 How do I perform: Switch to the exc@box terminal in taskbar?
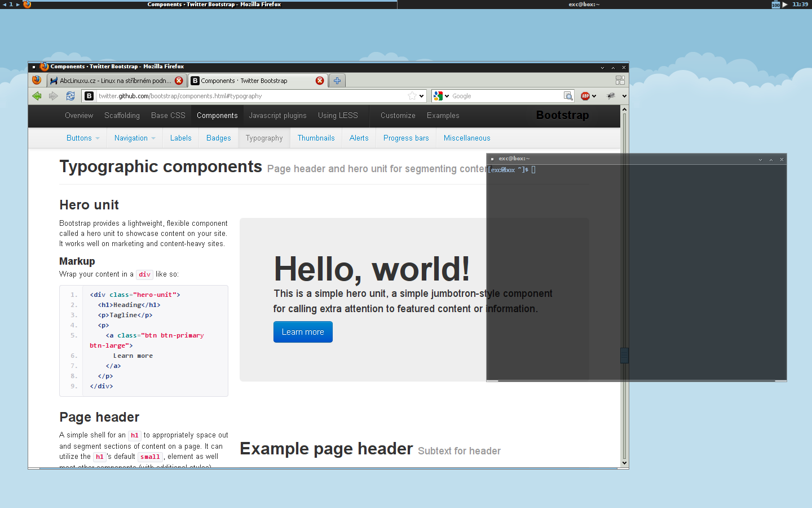pyautogui.click(x=584, y=4)
